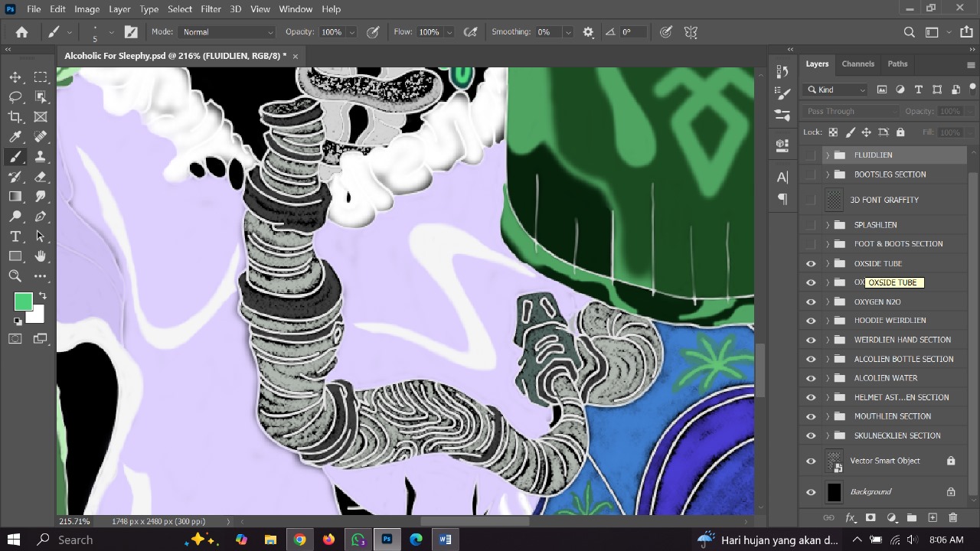Expand the SPLASHLIEN layer group
The height and width of the screenshot is (551, 980).
click(827, 224)
